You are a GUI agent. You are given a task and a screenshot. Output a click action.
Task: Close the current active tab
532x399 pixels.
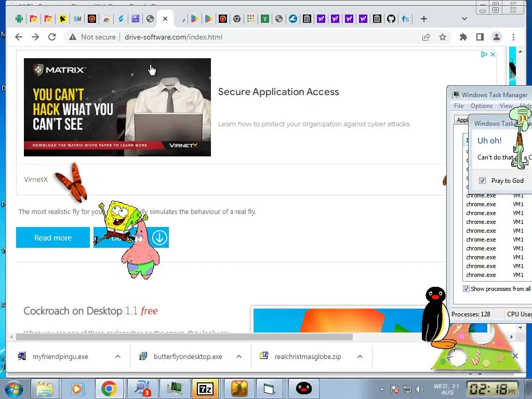pos(165,19)
